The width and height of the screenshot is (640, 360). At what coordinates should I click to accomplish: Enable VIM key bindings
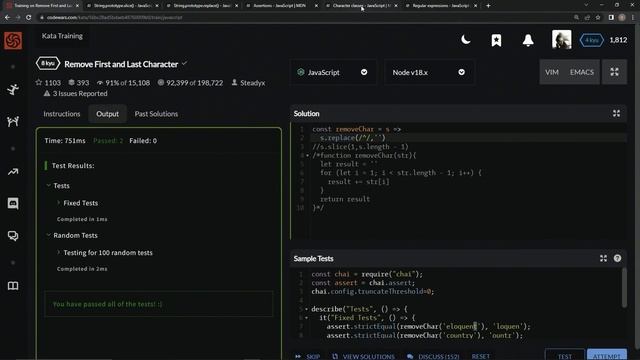coord(551,72)
